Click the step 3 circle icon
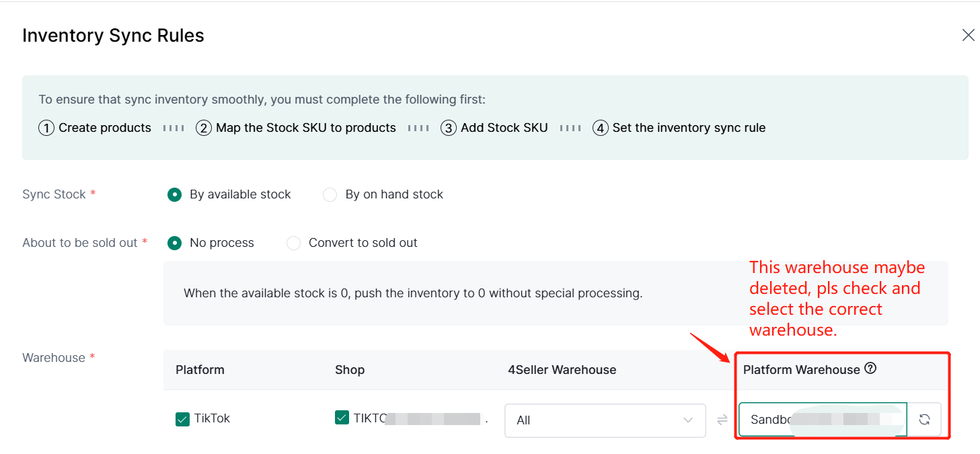 tap(449, 128)
